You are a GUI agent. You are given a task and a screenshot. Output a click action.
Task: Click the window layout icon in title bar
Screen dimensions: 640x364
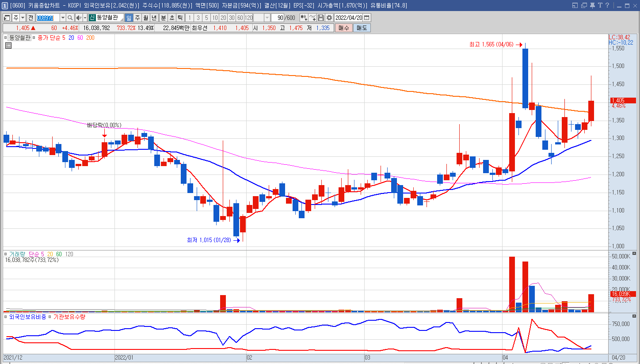click(575, 5)
